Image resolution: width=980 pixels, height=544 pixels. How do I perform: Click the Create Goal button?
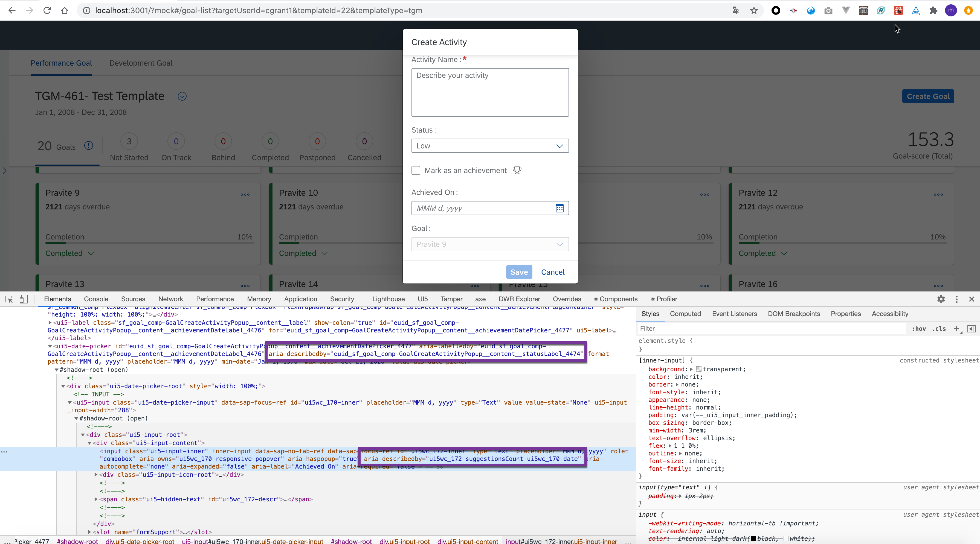[928, 96]
